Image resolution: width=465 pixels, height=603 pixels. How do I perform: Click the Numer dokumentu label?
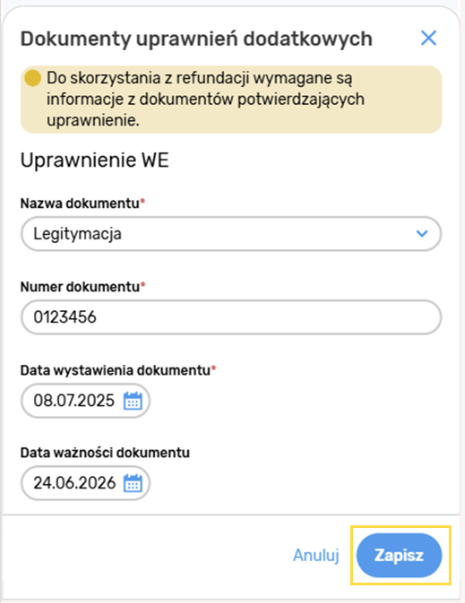pos(80,287)
